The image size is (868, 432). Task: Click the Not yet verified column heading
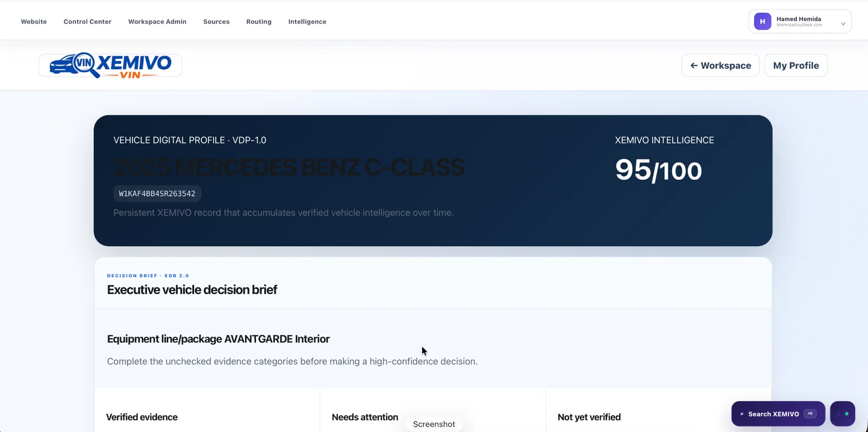pos(589,417)
